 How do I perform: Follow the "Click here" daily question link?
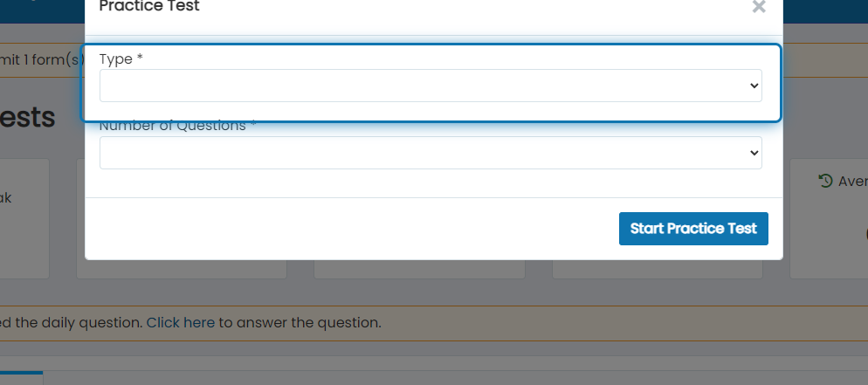(x=181, y=322)
